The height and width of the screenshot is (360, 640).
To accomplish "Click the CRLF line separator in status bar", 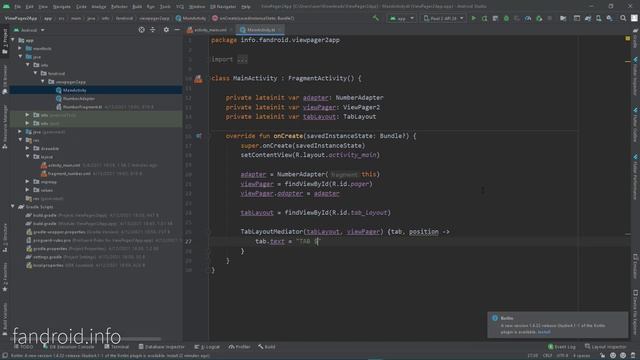I will [x=547, y=356].
